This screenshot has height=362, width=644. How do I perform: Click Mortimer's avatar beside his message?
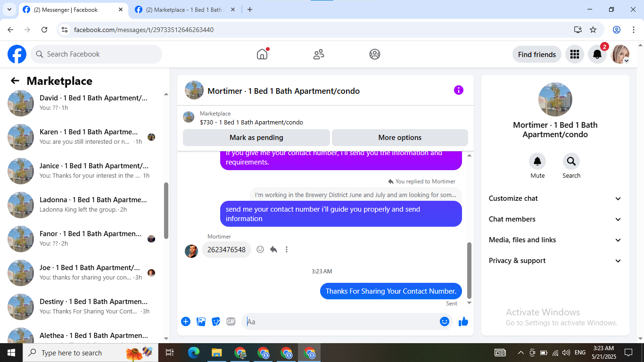tap(191, 251)
